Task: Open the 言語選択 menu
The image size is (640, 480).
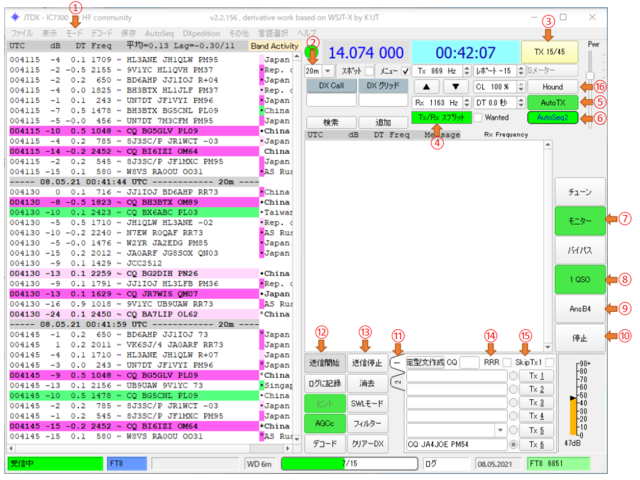Action: point(273,33)
